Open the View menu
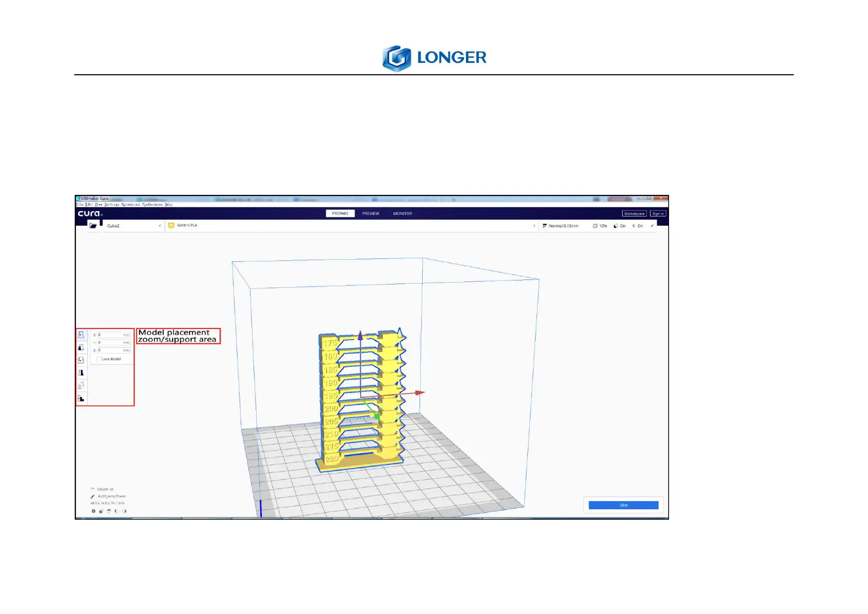Image resolution: width=868 pixels, height=614 pixels. click(x=98, y=205)
